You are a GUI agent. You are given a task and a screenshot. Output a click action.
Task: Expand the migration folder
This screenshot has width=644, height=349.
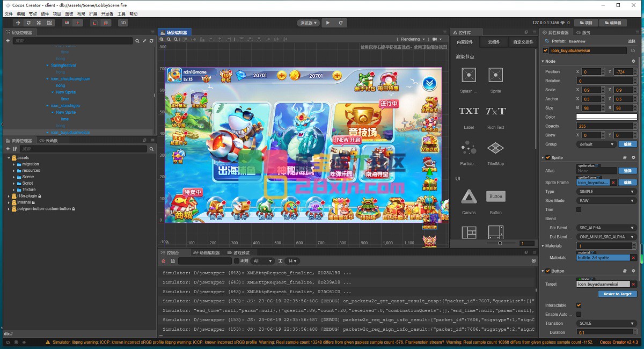[13, 164]
